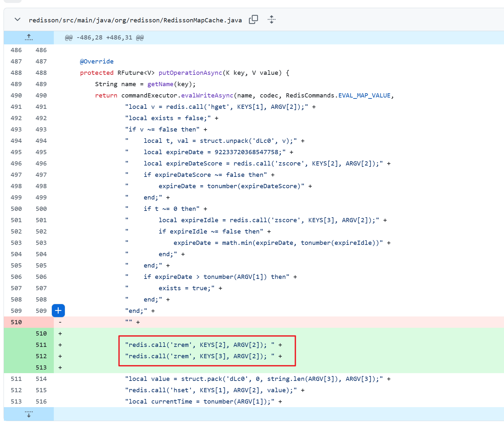Click the evalWriteAsync method call

click(207, 96)
